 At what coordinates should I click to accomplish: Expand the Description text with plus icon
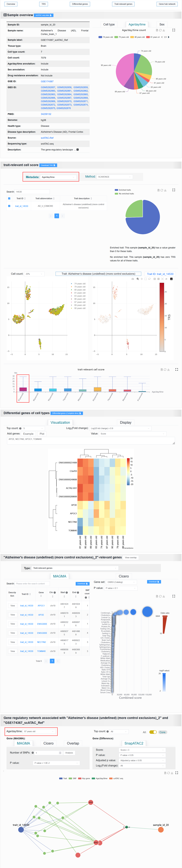pyautogui.click(x=78, y=150)
